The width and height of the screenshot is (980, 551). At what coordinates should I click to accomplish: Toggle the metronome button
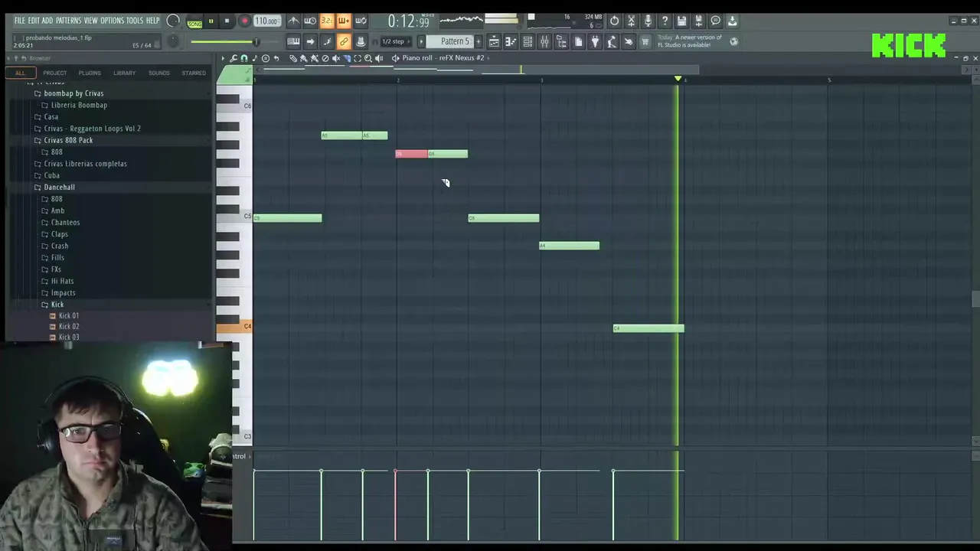point(294,21)
